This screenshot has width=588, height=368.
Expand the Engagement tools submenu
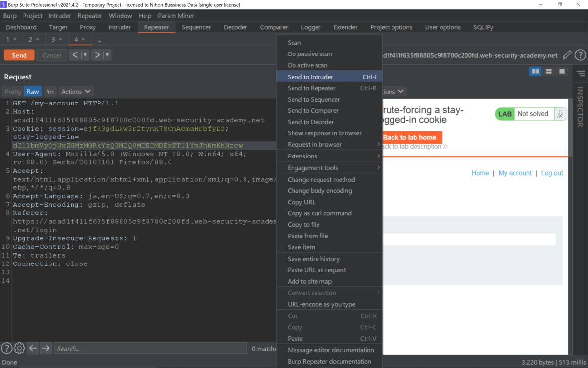click(329, 168)
